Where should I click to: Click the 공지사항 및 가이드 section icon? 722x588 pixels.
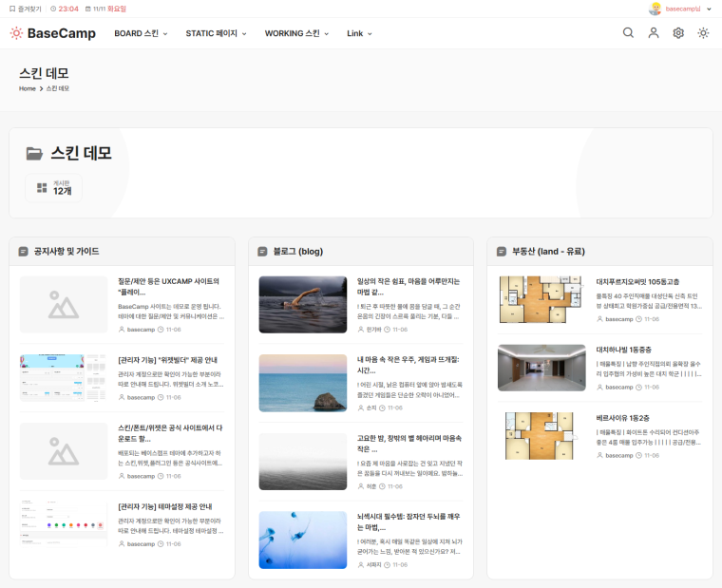click(23, 252)
